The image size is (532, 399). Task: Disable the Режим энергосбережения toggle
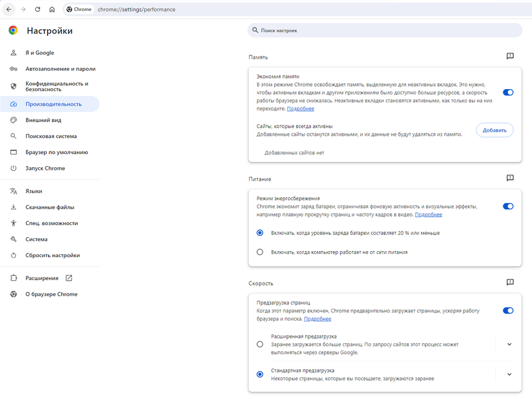pos(508,206)
